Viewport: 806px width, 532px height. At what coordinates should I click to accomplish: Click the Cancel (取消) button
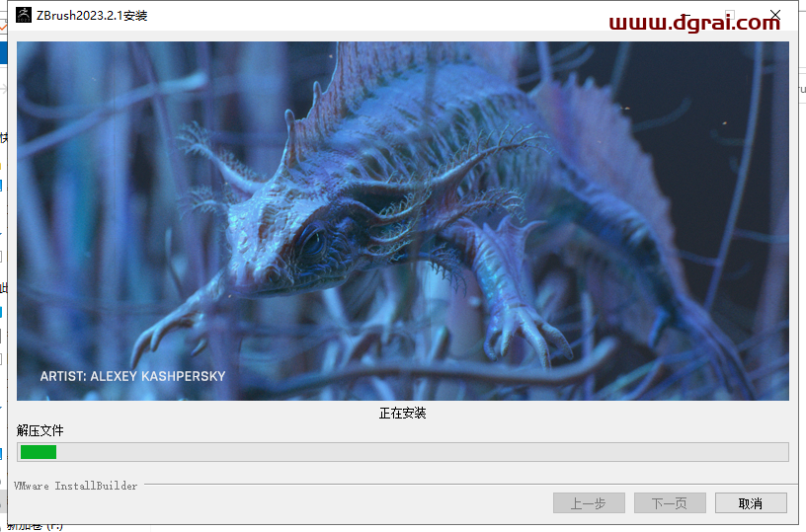point(751,503)
